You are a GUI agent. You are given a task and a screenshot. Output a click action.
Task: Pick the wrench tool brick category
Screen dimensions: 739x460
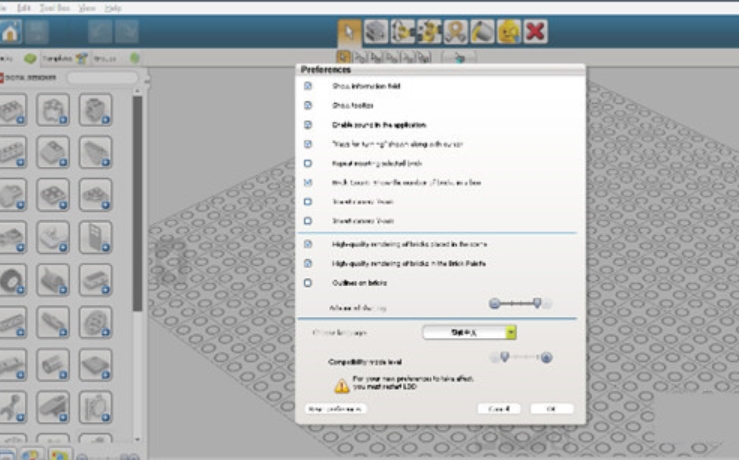[x=12, y=407]
